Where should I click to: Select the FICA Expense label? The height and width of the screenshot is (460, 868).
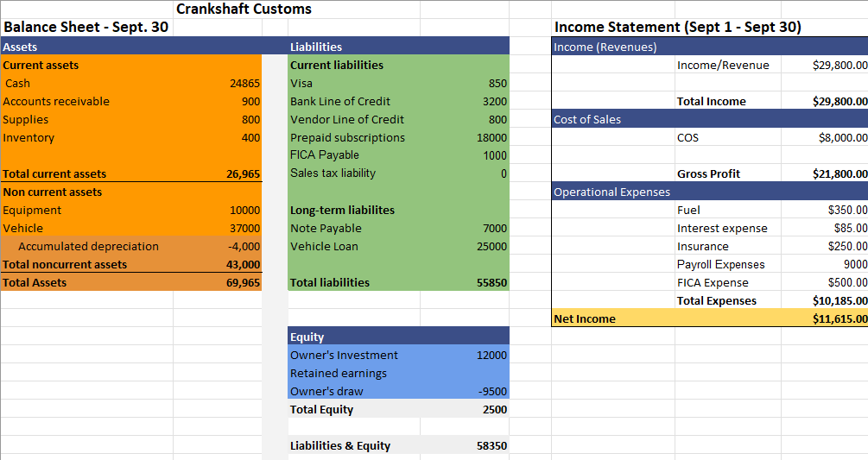713,282
